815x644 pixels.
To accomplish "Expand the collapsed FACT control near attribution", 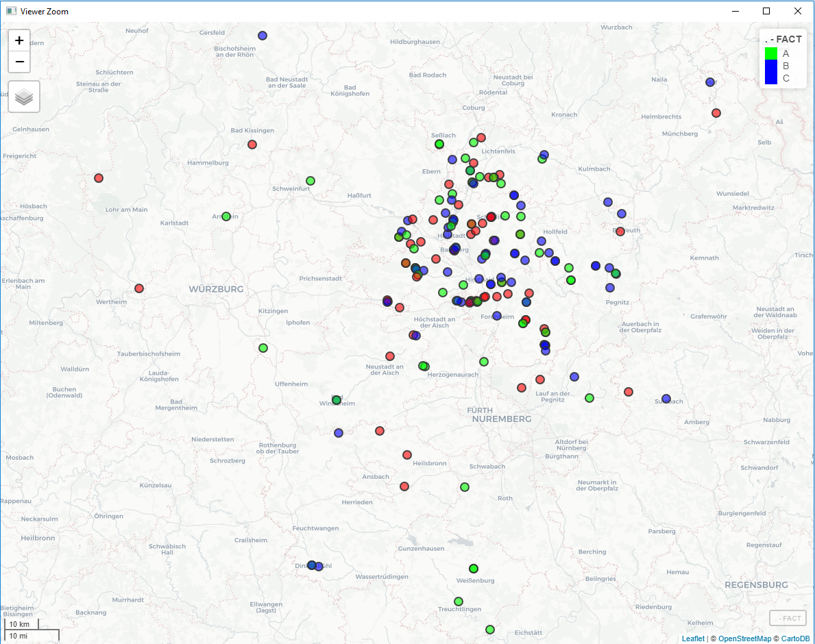I will tap(788, 618).
